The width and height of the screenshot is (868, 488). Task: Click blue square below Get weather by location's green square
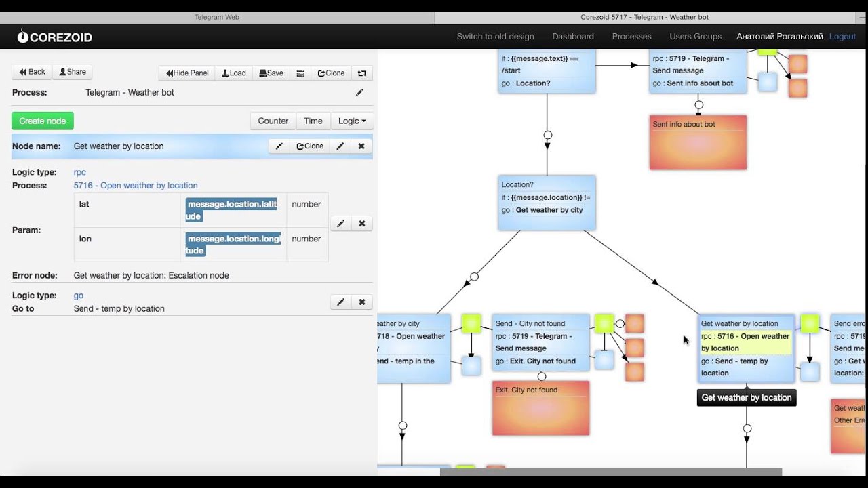[x=810, y=371]
